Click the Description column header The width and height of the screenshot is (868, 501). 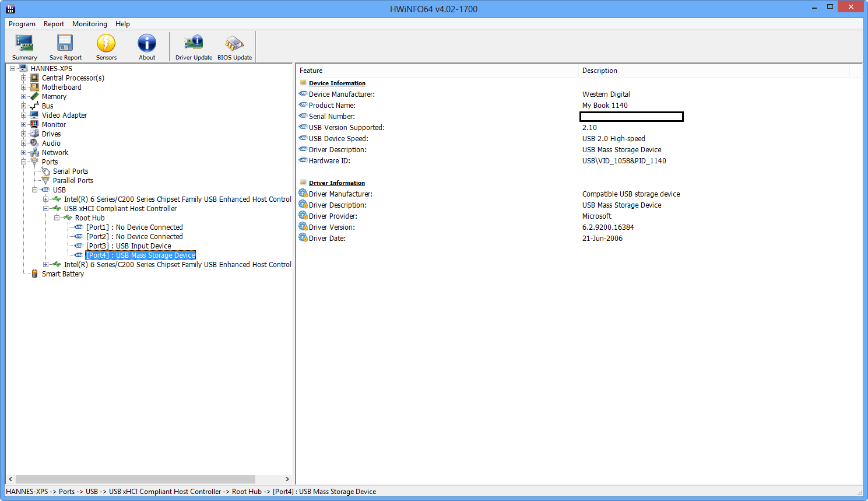714,71
